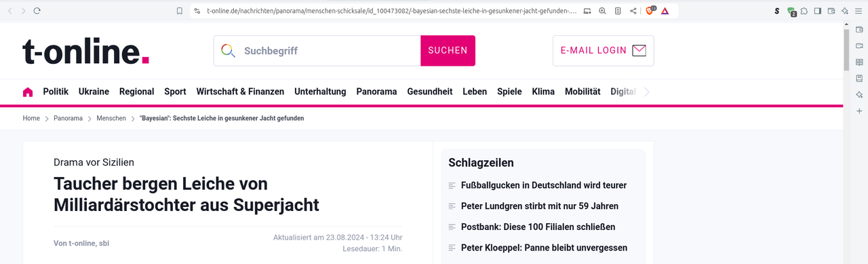The image size is (868, 264).
Task: Open zoom magnifier icon in address bar
Action: click(602, 11)
